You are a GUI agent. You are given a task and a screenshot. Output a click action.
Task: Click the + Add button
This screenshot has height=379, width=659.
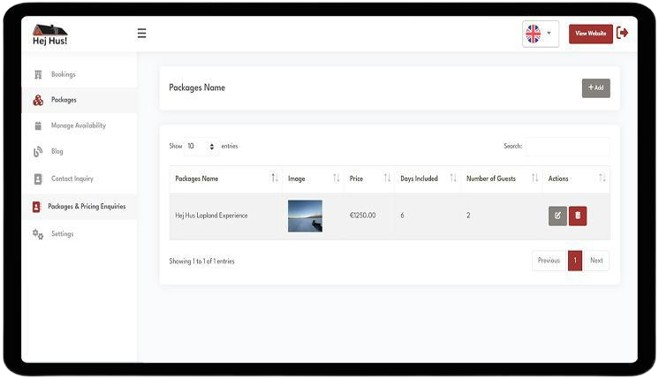tap(596, 88)
